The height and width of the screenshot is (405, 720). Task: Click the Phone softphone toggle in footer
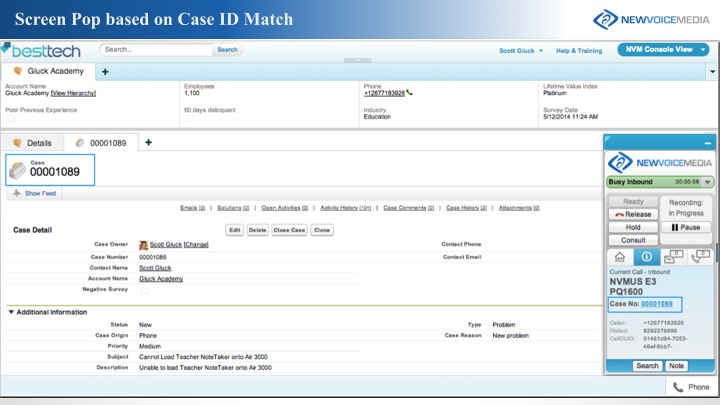coord(692,387)
